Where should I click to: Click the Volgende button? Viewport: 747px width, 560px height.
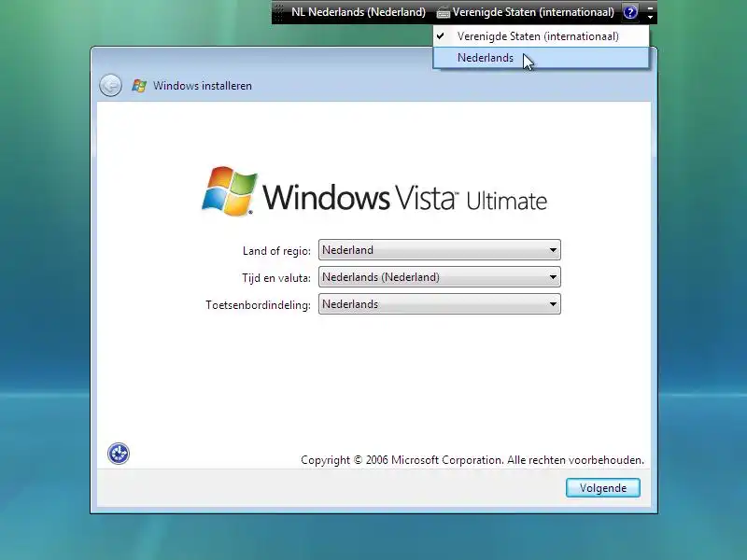[x=602, y=487]
